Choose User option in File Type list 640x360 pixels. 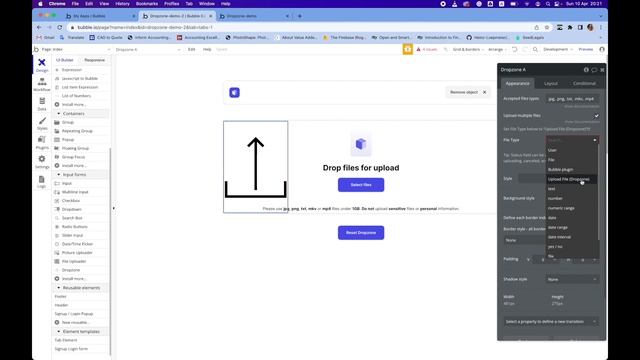pos(571,150)
